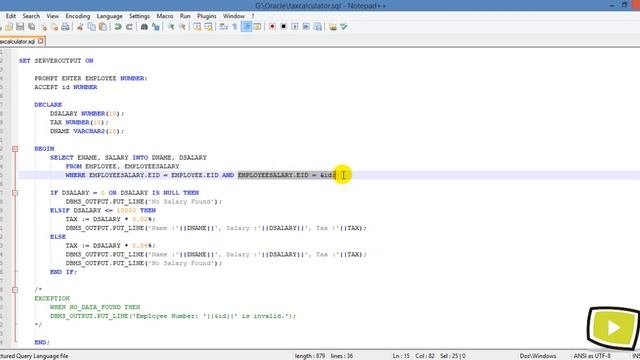
Task: Open the Language menu
Action: (109, 16)
